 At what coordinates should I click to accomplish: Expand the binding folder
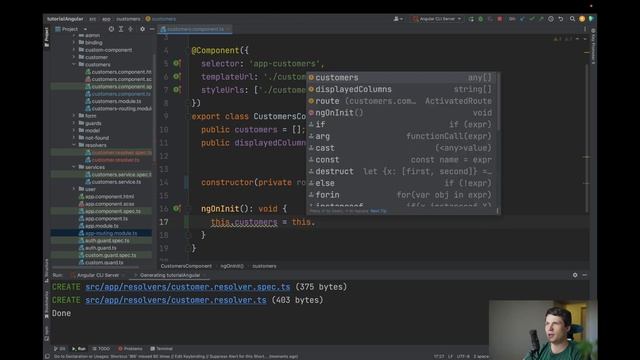point(74,42)
